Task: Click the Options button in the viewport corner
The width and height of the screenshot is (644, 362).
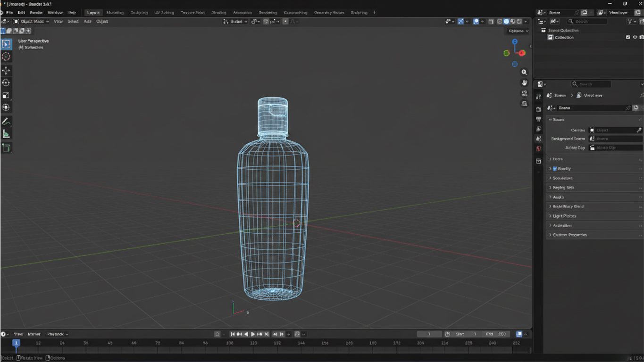Action: point(516,31)
